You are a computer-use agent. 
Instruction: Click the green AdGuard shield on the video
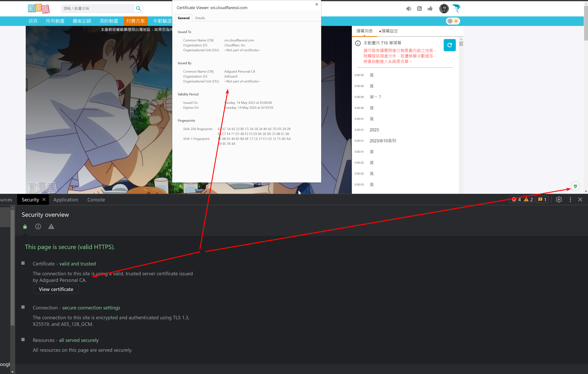(576, 186)
